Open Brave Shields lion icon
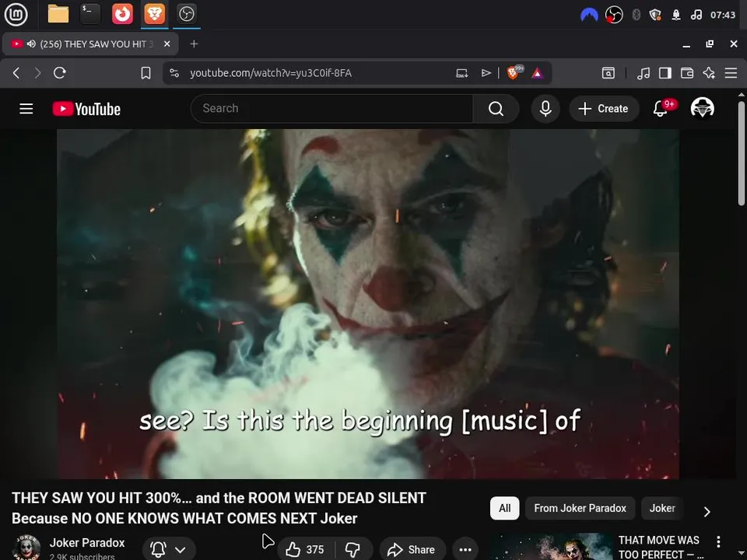The height and width of the screenshot is (560, 747). pos(514,72)
